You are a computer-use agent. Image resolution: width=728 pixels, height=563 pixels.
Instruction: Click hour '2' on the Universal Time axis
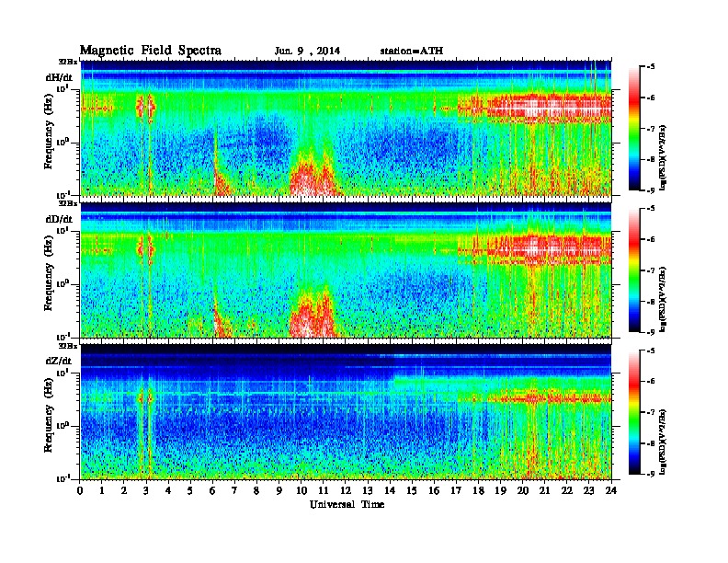pyautogui.click(x=124, y=490)
